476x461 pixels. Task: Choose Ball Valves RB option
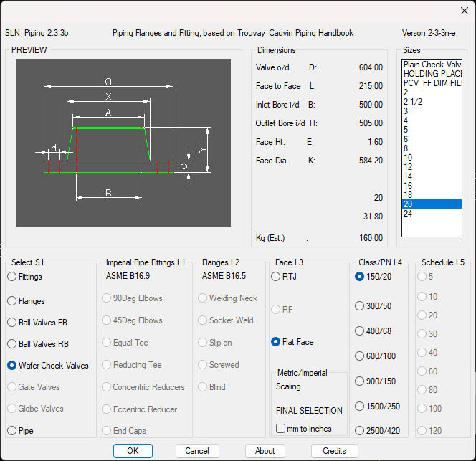tap(38, 344)
